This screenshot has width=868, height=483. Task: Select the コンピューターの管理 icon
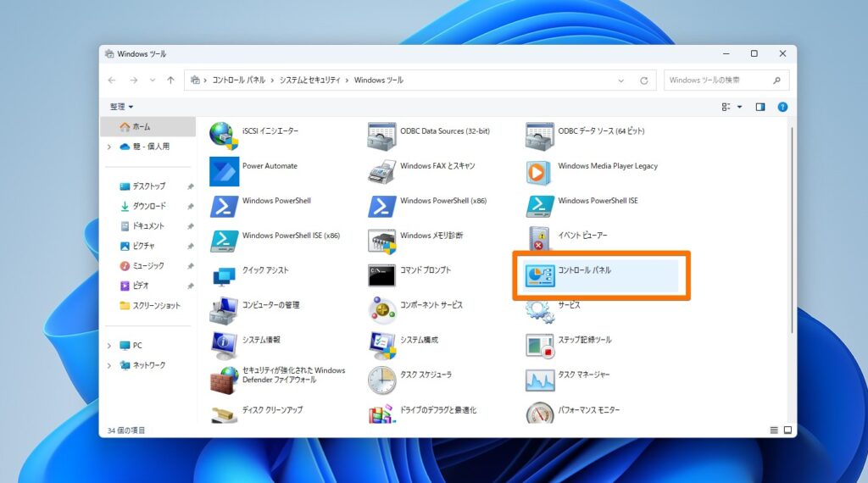(x=224, y=311)
